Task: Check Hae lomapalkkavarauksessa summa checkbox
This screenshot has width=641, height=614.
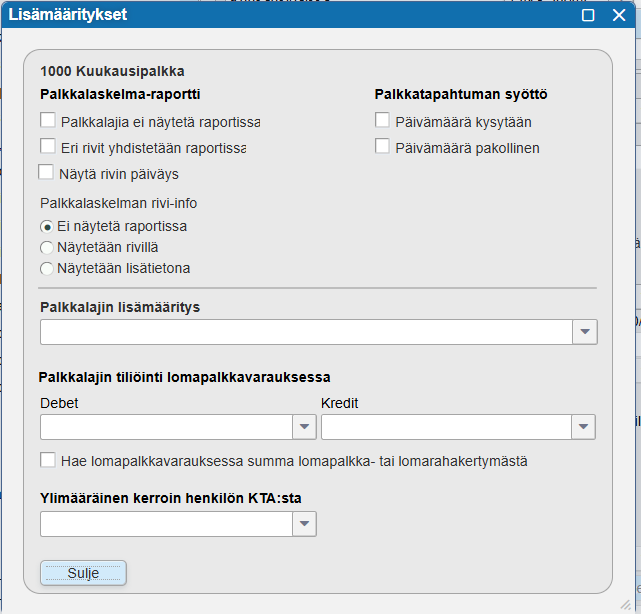Action: tap(48, 460)
